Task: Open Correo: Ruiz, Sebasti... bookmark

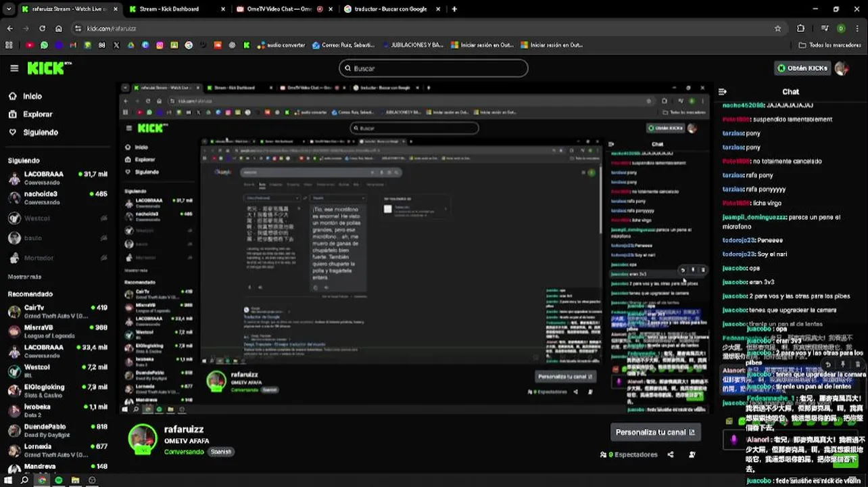Action: (x=343, y=45)
